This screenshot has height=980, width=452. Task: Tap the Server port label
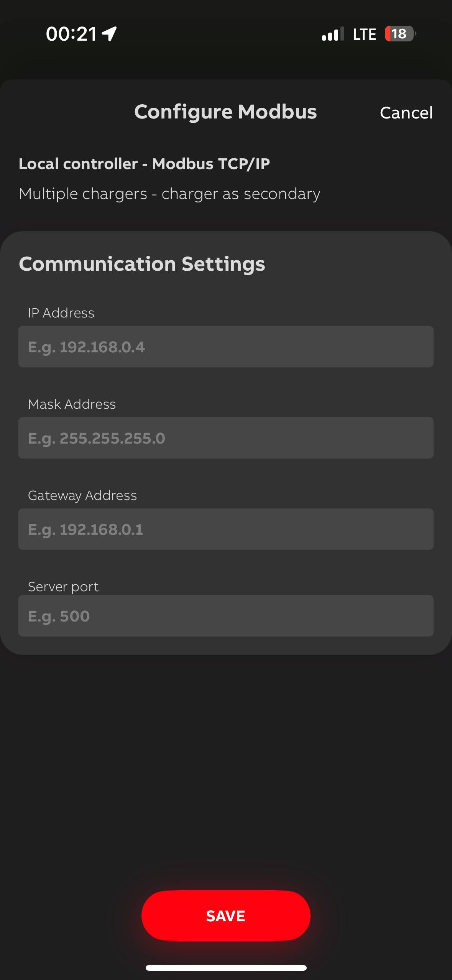pos(63,587)
